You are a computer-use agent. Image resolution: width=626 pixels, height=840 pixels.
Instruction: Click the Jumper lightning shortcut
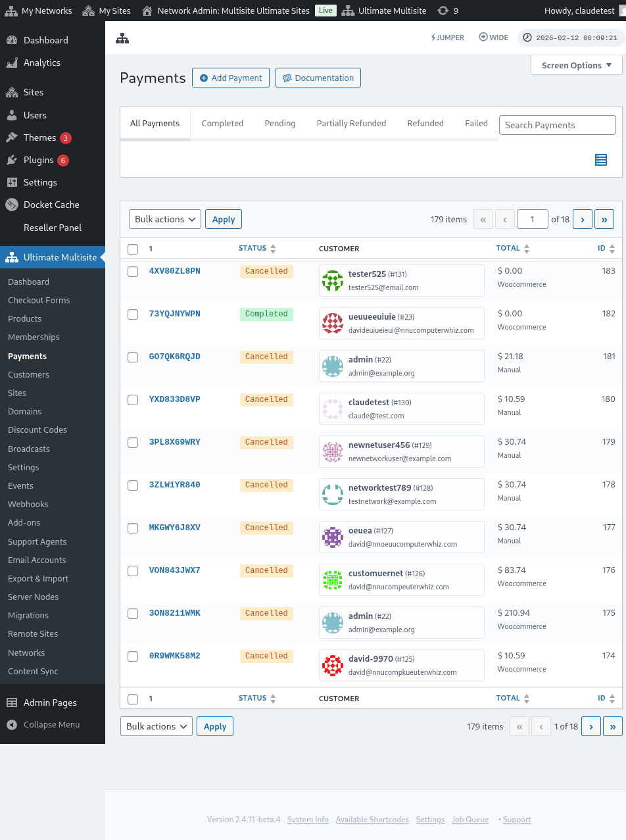coord(447,37)
